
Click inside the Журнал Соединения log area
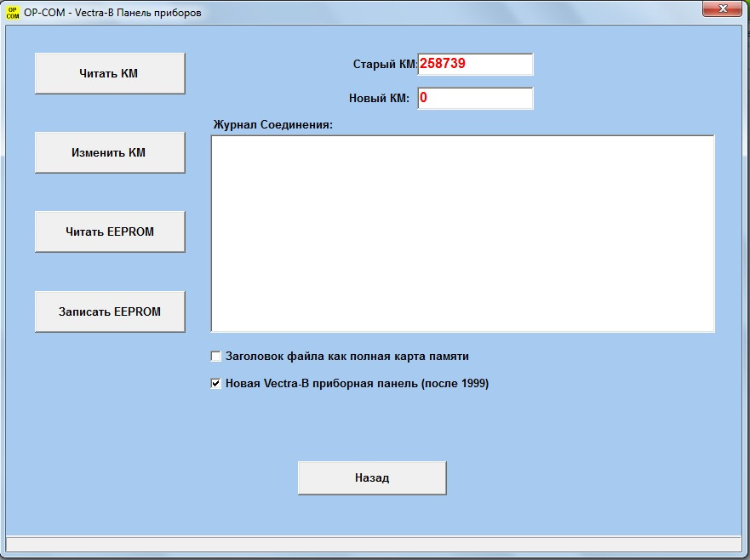tap(462, 234)
